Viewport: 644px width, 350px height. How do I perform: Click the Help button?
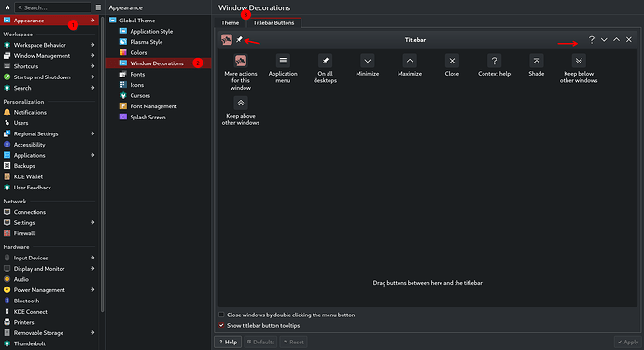click(228, 342)
